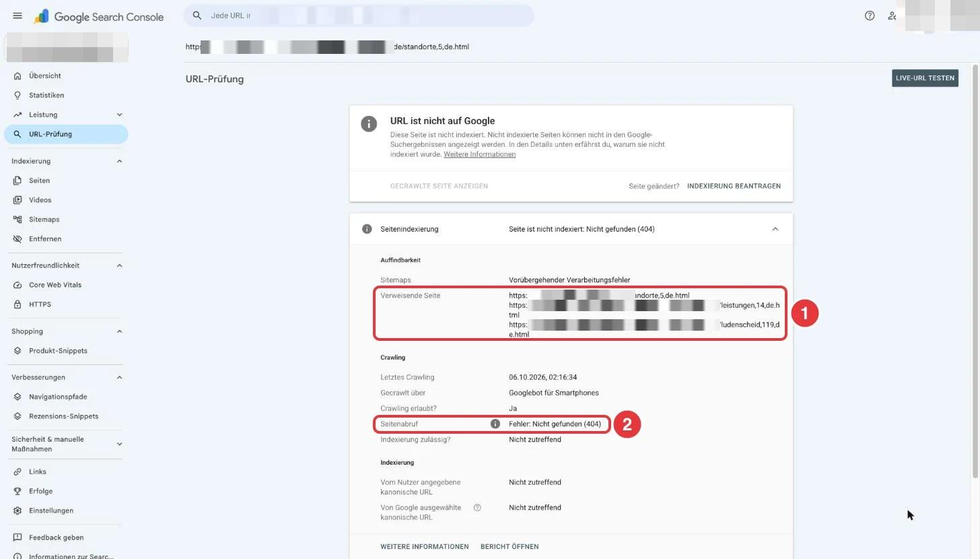Collapse the Indexierung section
This screenshot has height=559, width=980.
(x=119, y=161)
